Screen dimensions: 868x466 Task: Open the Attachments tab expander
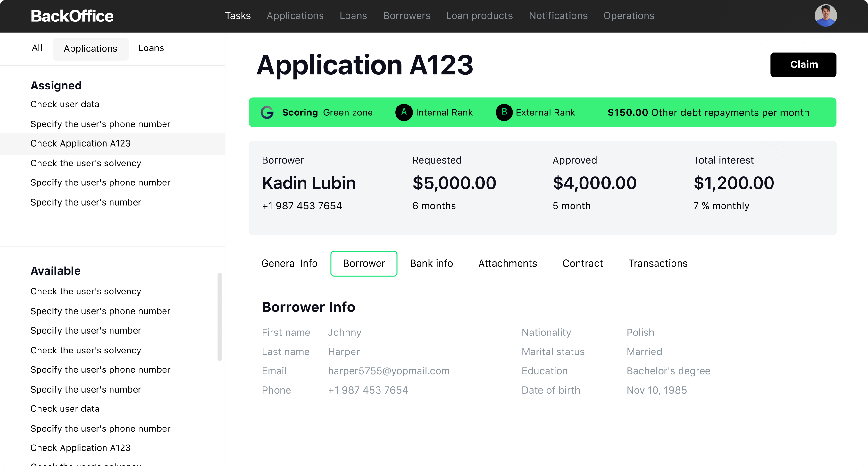507,263
